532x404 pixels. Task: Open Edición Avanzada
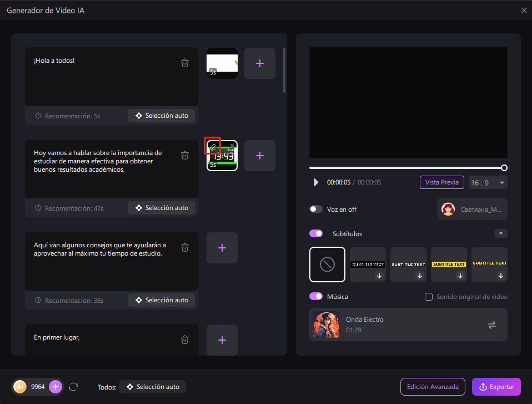(x=433, y=387)
